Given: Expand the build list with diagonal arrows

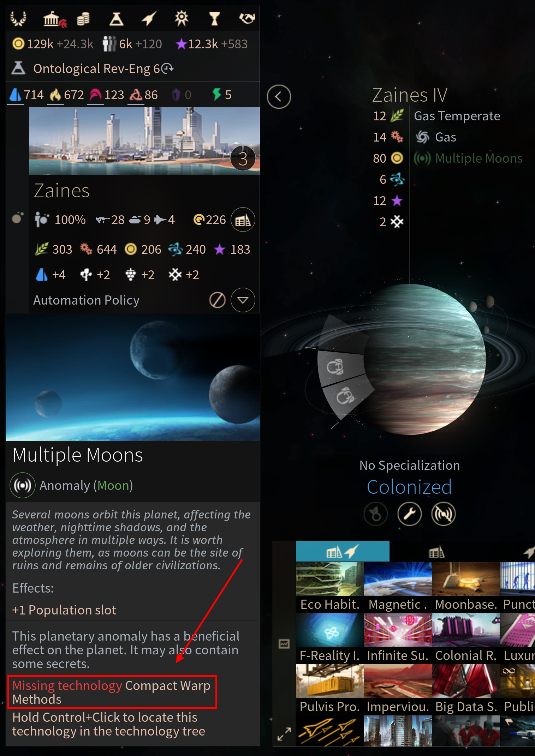Looking at the screenshot, I should 284,734.
